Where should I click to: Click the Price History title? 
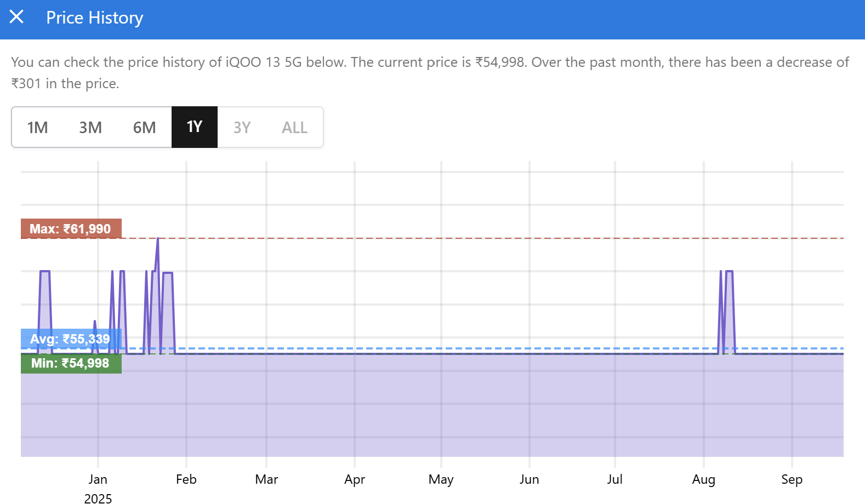(x=94, y=18)
